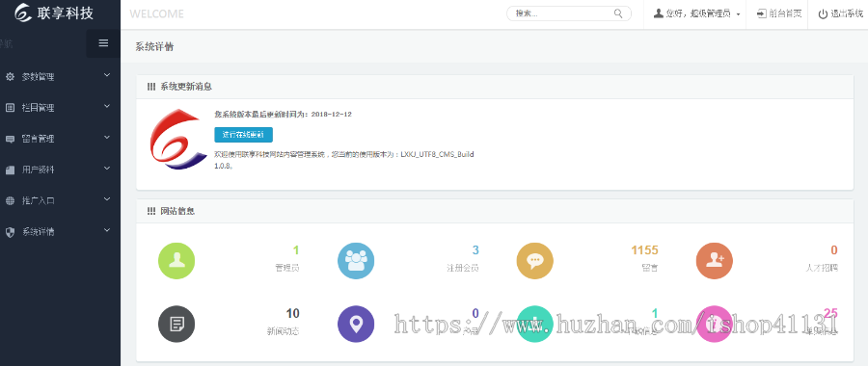868x366 pixels.
Task: Click the 系统更新消息 panel title
Action: click(x=186, y=87)
